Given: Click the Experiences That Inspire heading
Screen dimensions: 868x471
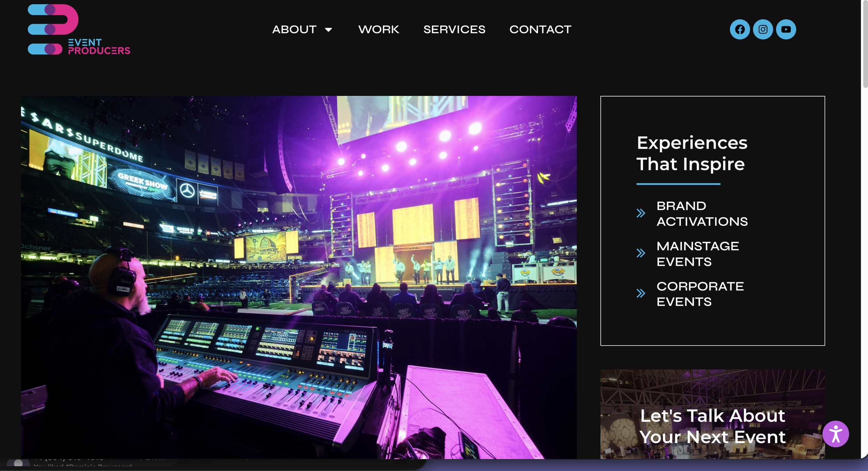Looking at the screenshot, I should tap(692, 153).
